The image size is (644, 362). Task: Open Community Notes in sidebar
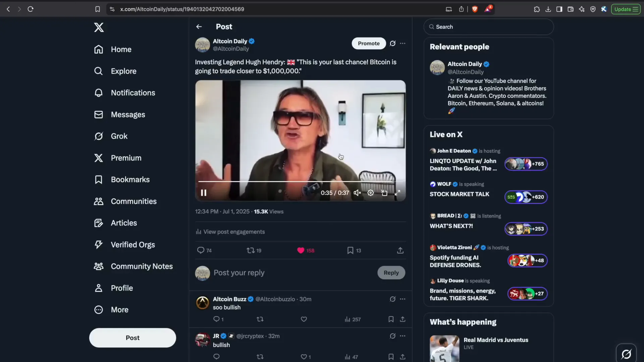[x=133, y=266]
